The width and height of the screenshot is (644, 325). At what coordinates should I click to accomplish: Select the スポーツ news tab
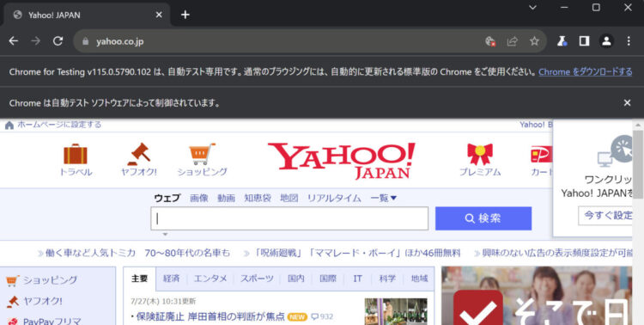(257, 279)
